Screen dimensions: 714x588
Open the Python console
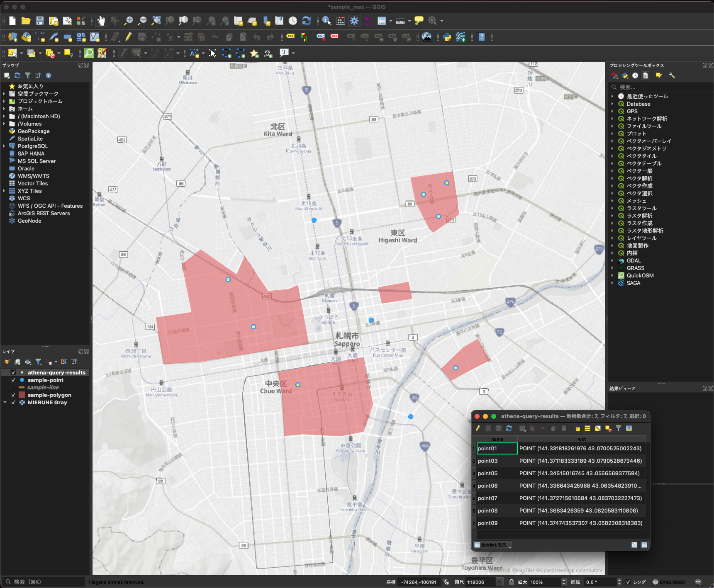coord(447,37)
